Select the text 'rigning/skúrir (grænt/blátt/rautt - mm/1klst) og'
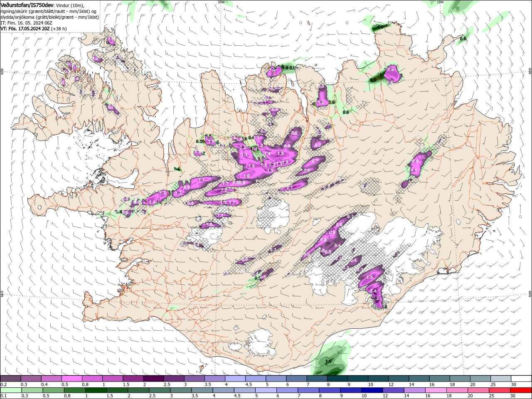The image size is (532, 399). [49, 11]
